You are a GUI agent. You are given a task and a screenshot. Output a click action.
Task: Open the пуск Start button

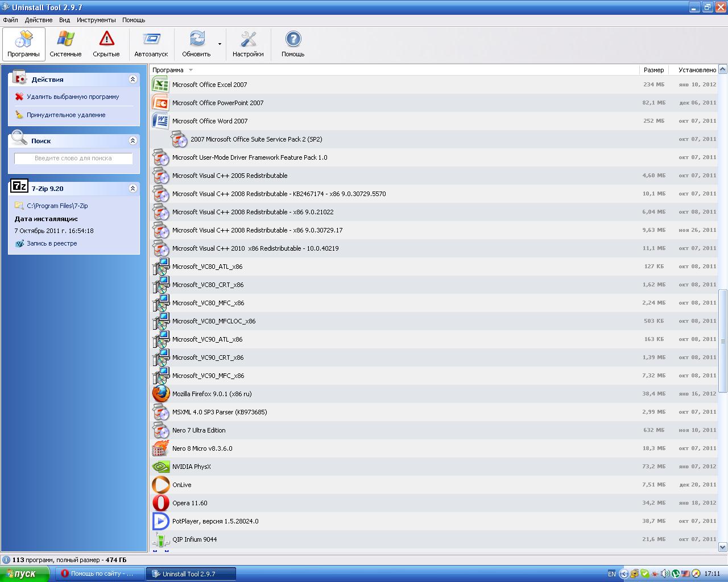pyautogui.click(x=25, y=574)
